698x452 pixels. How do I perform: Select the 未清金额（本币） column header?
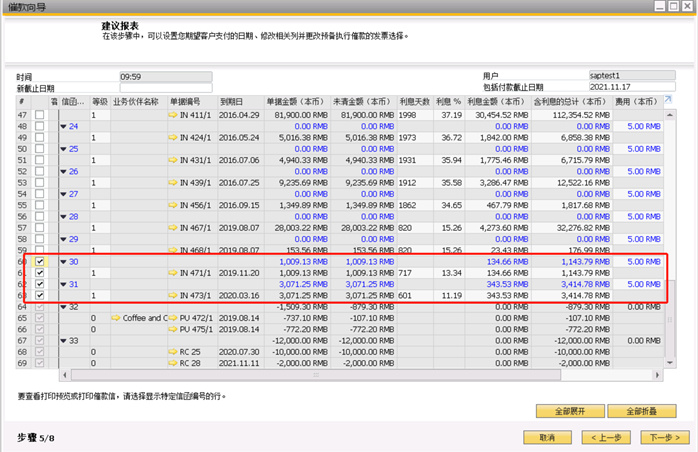coord(363,102)
